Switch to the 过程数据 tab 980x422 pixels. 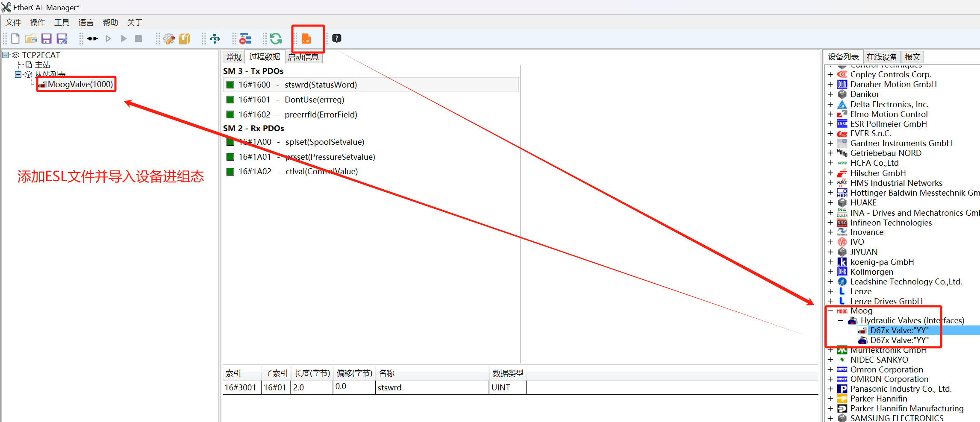265,57
